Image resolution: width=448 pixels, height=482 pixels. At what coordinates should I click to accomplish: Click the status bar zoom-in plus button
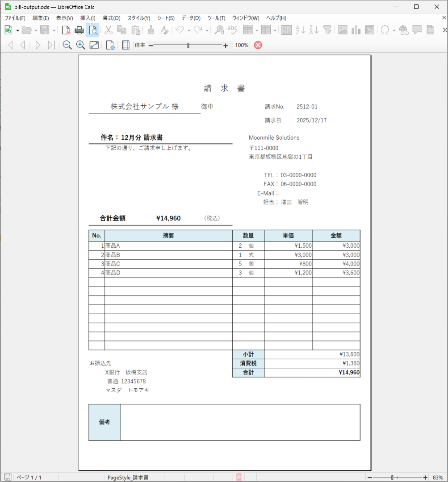[425, 478]
